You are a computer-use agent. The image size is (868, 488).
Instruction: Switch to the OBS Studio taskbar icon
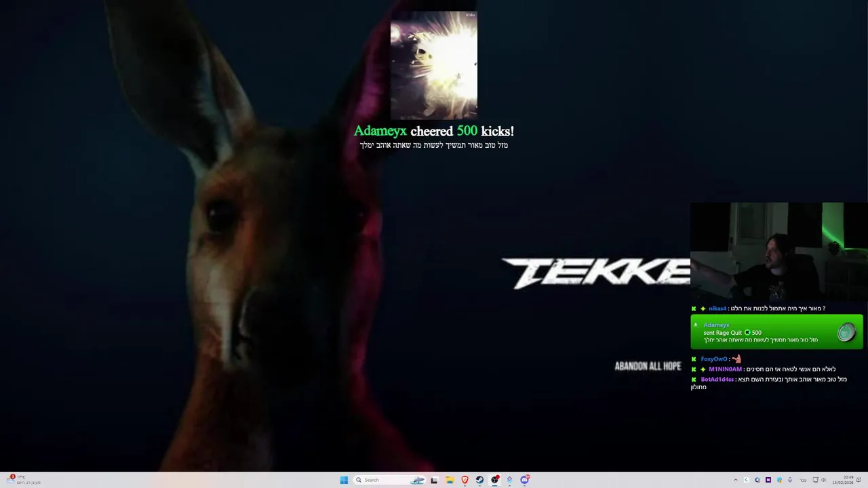(x=494, y=480)
